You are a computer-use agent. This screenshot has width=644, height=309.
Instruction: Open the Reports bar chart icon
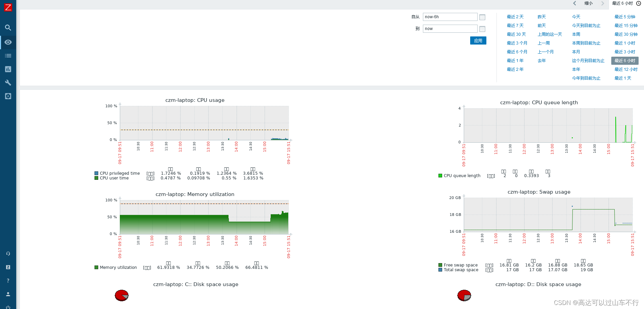(x=8, y=69)
